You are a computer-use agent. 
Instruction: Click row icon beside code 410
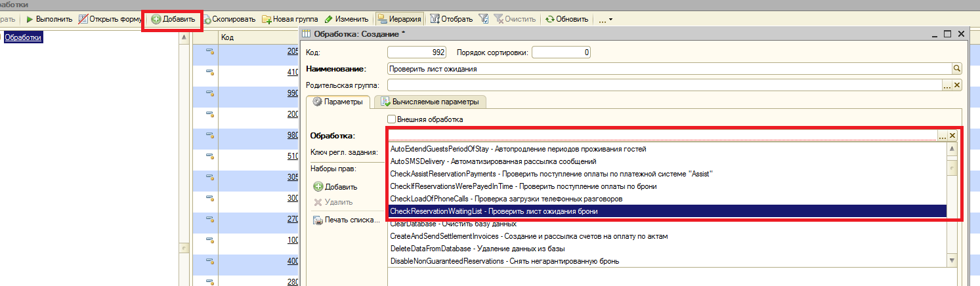211,72
